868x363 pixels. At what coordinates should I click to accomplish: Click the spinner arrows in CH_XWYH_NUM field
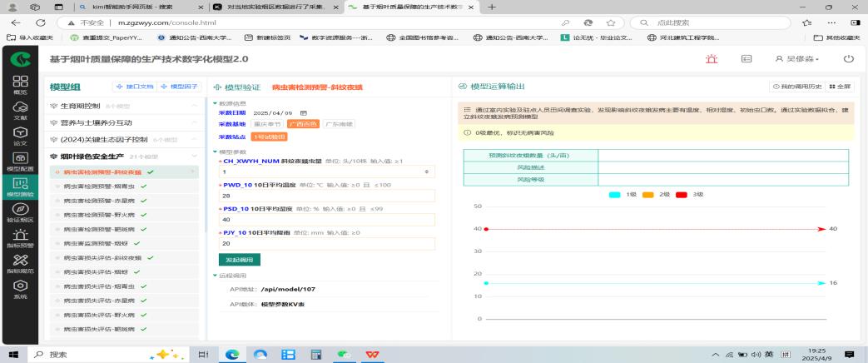426,172
